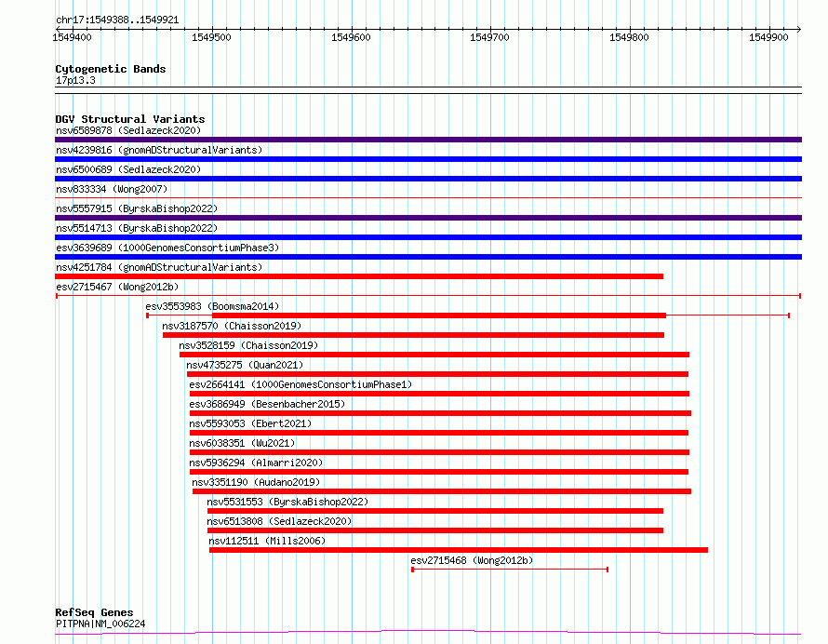Viewport: 828px width, 644px height.
Task: Click the red bar under nsv6513808
Action: tap(435, 530)
